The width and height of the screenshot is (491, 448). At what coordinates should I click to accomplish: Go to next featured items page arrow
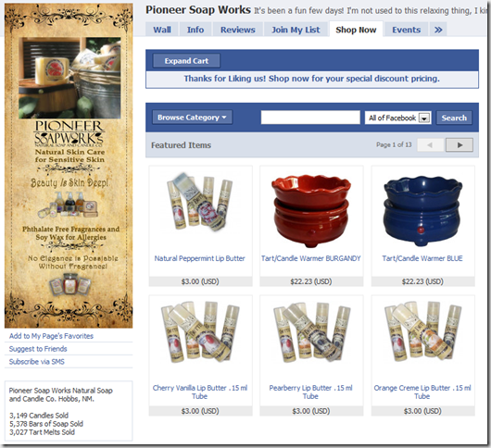click(460, 144)
